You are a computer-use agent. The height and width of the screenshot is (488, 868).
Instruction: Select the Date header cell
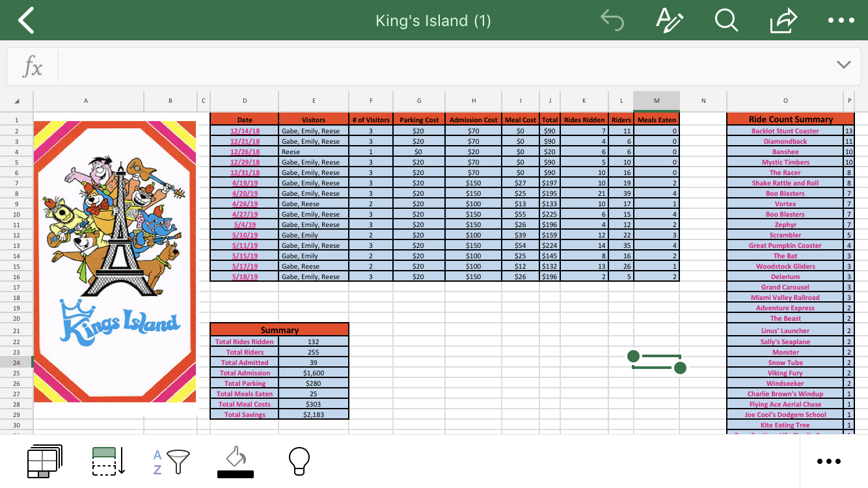(245, 120)
